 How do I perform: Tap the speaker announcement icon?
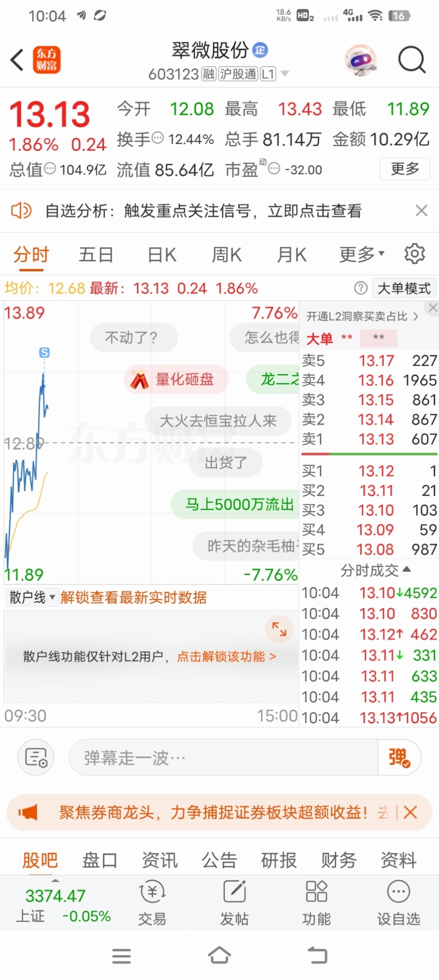pos(21,211)
